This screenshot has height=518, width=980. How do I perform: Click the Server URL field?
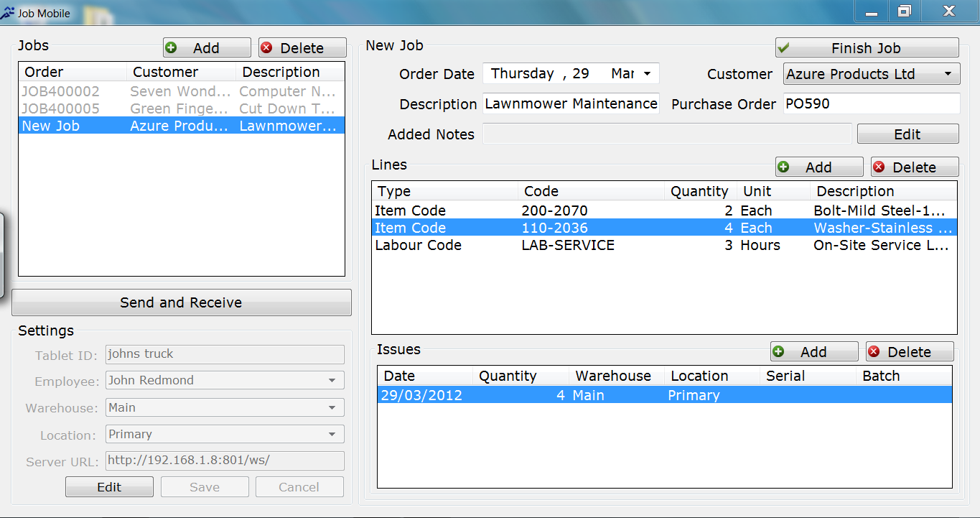pos(225,461)
